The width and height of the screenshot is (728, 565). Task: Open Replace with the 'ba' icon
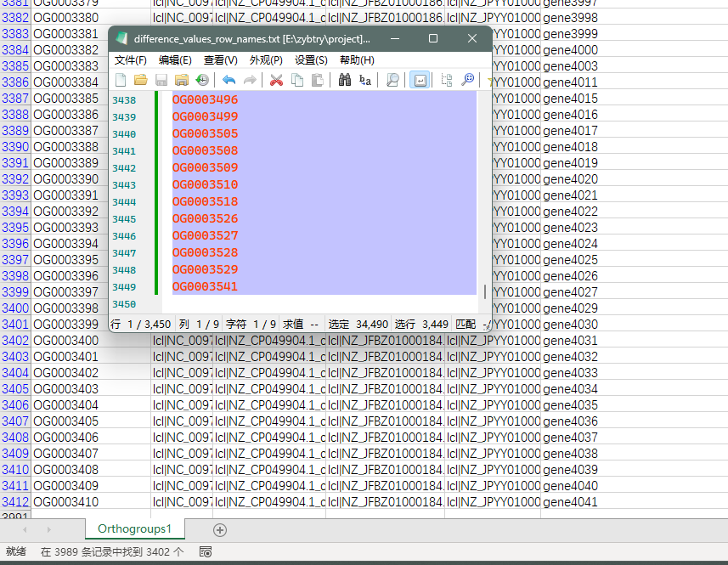pyautogui.click(x=365, y=80)
